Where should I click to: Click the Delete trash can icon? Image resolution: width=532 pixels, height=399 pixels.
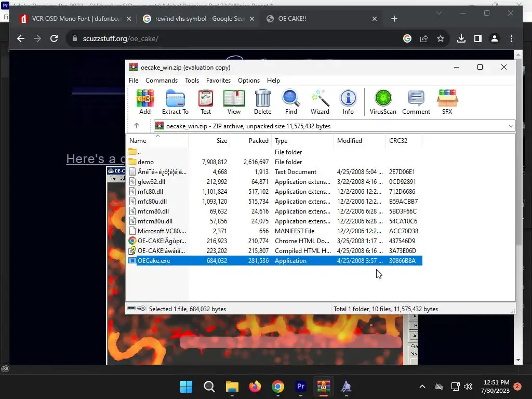262,102
